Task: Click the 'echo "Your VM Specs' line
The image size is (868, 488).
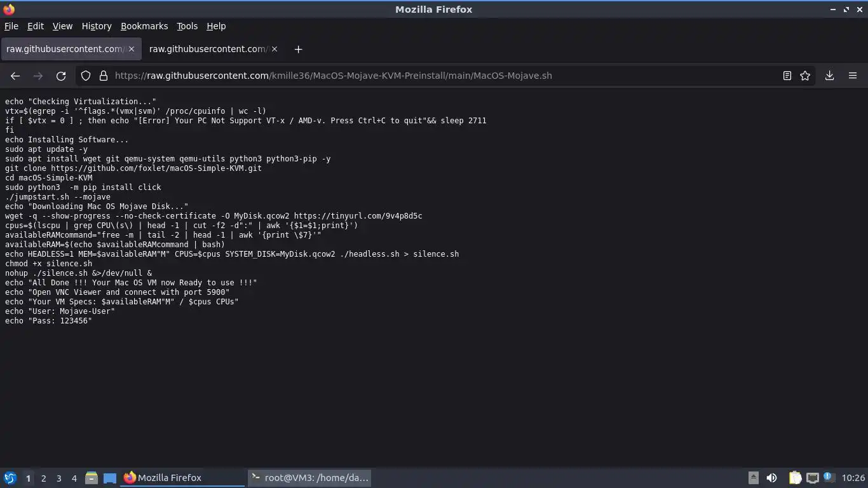Action: 122,302
